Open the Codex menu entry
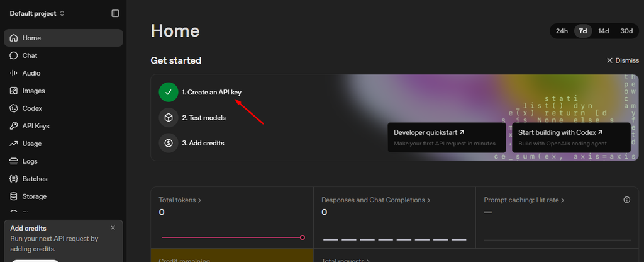 tap(33, 108)
